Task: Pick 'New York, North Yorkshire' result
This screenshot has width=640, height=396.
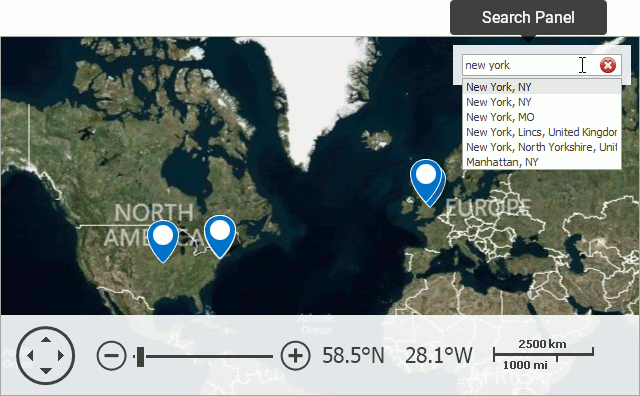Action: 542,147
